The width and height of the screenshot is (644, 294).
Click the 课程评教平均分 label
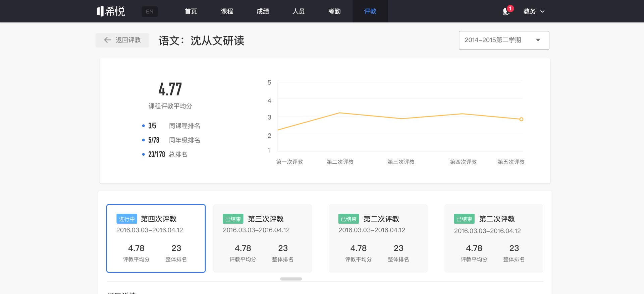(170, 106)
